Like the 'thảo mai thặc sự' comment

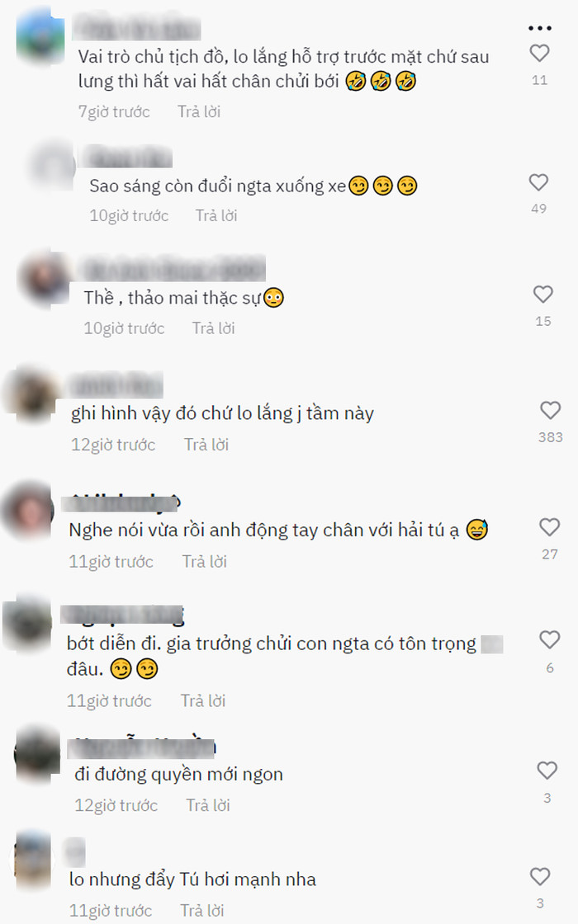pyautogui.click(x=542, y=294)
